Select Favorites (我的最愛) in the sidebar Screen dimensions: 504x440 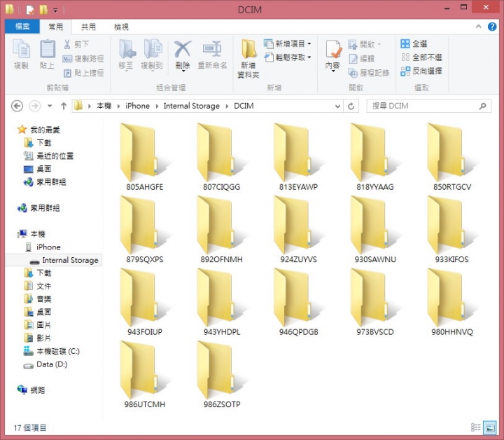click(39, 130)
